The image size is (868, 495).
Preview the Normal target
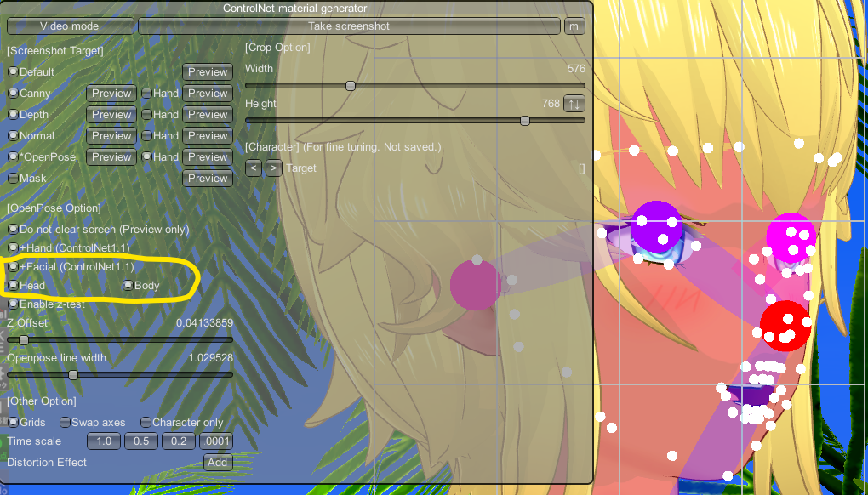(x=111, y=135)
